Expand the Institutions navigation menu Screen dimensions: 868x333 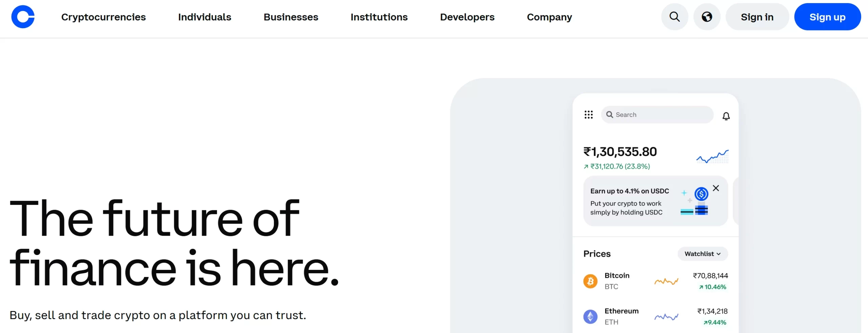tap(379, 17)
